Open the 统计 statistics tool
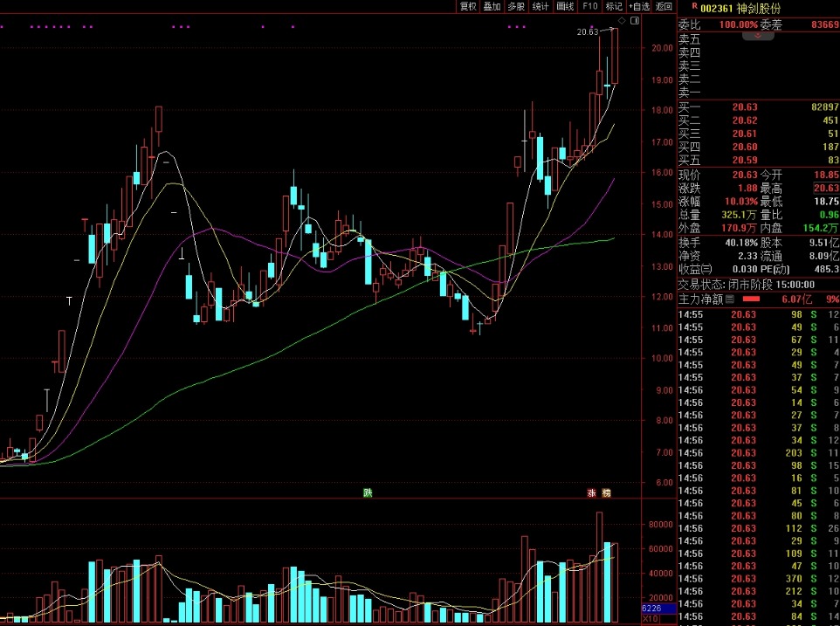Image resolution: width=840 pixels, height=626 pixels. point(541,6)
